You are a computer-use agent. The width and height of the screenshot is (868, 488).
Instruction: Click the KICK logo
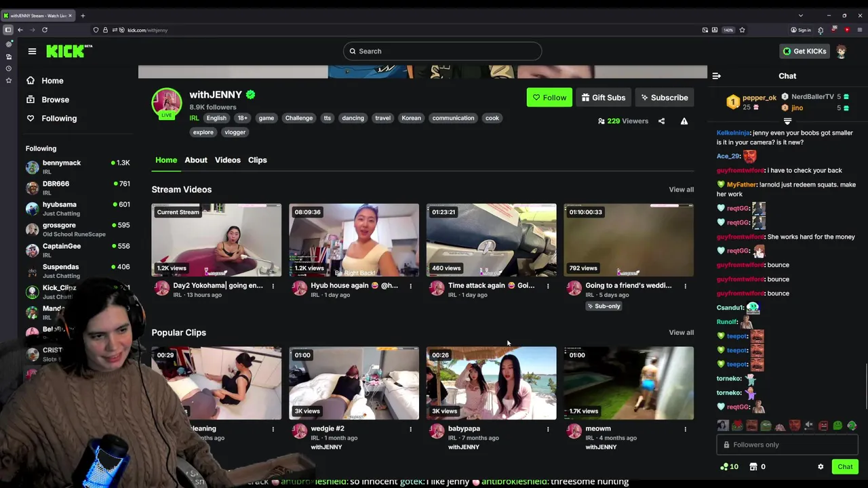pyautogui.click(x=68, y=51)
